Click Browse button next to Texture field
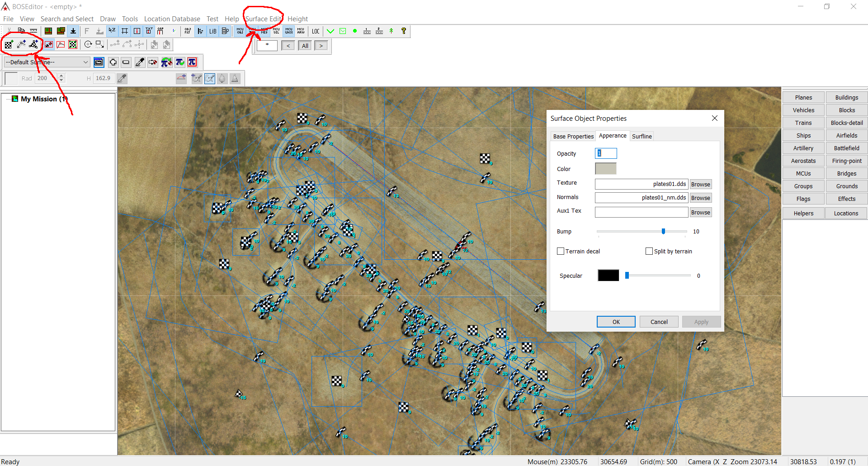Image resolution: width=868 pixels, height=466 pixels. point(700,184)
